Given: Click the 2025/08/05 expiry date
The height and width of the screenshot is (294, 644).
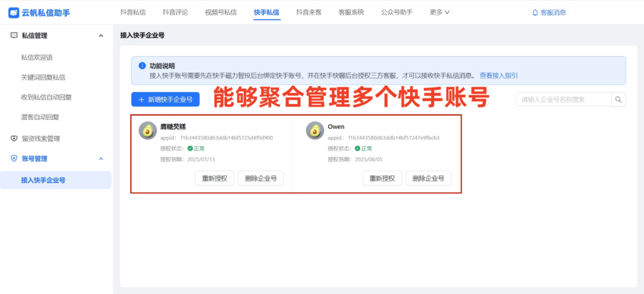Looking at the screenshot, I should pyautogui.click(x=369, y=159).
